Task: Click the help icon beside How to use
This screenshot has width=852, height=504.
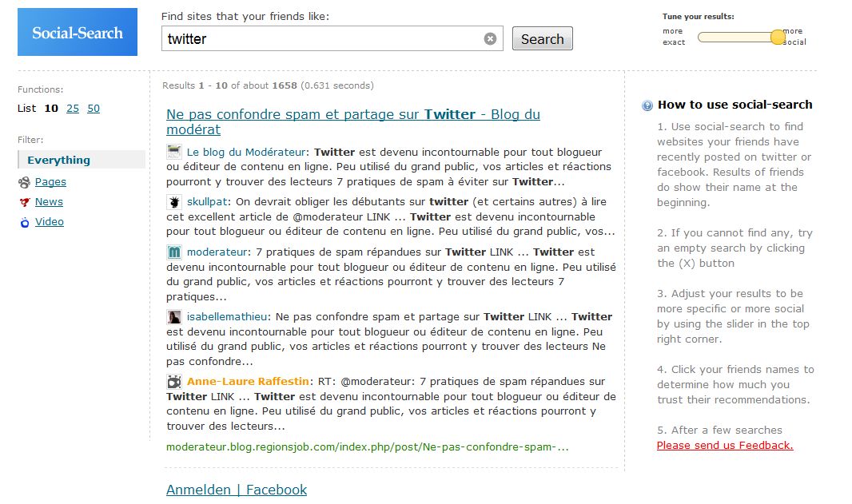Action: [647, 105]
